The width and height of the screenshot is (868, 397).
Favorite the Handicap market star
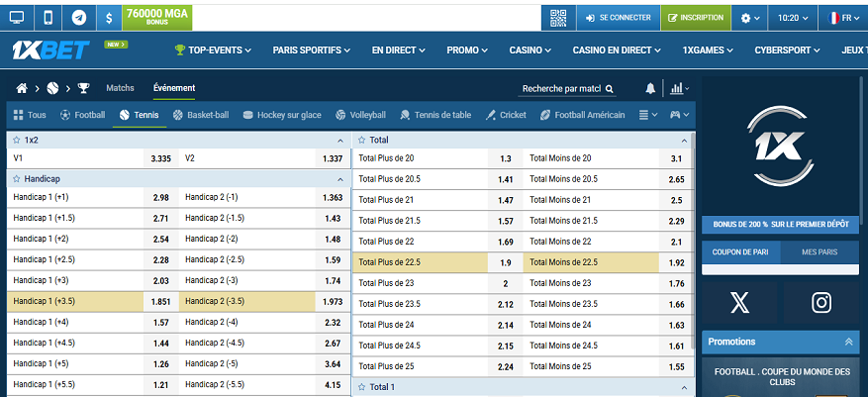point(17,179)
